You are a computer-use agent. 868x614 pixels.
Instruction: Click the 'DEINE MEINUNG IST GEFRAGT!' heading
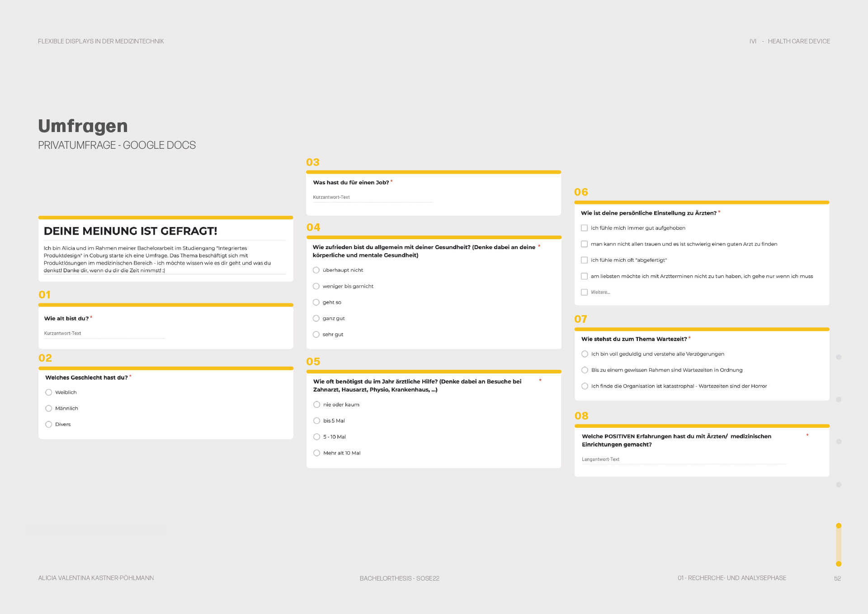pyautogui.click(x=131, y=231)
